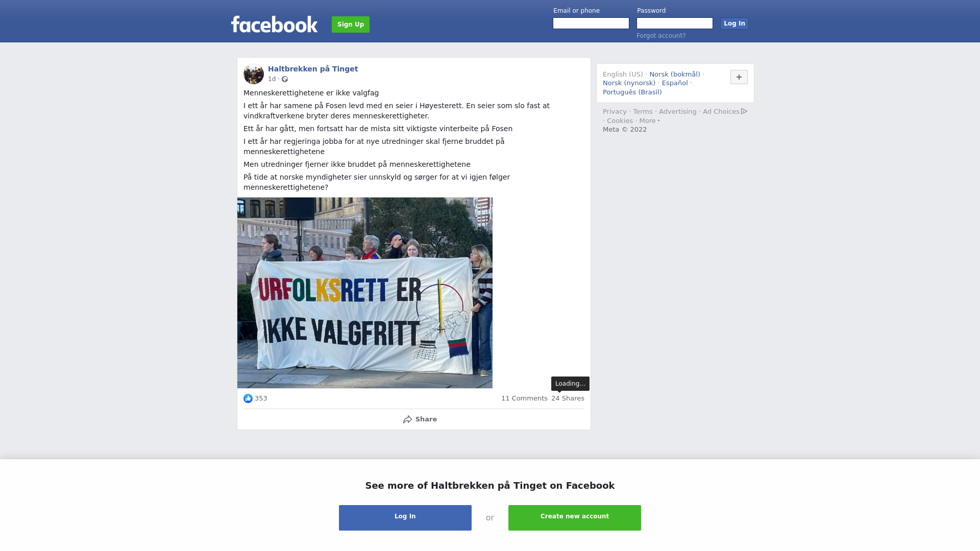Click the green Sign Up button
980x551 pixels.
pyautogui.click(x=351, y=24)
